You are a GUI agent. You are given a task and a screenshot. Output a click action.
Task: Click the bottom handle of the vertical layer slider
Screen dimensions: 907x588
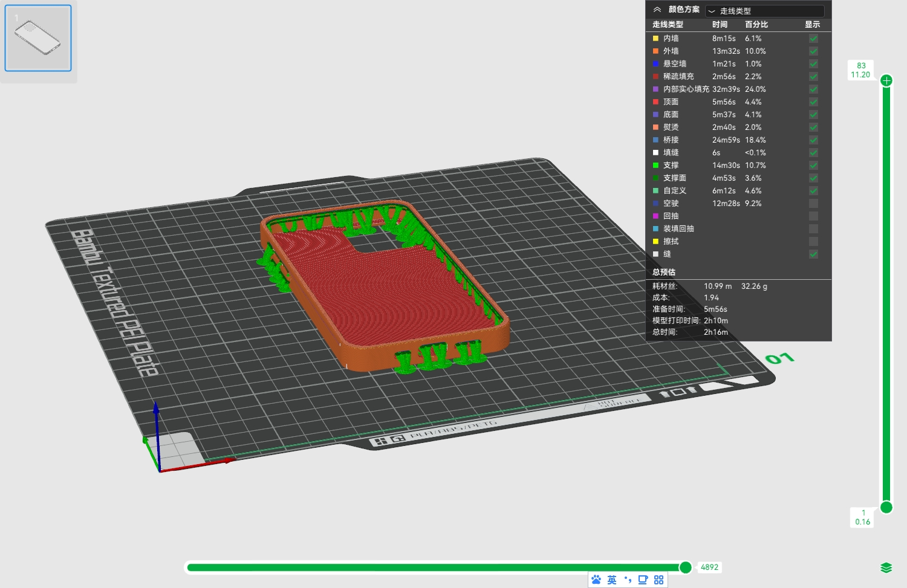[x=886, y=507]
